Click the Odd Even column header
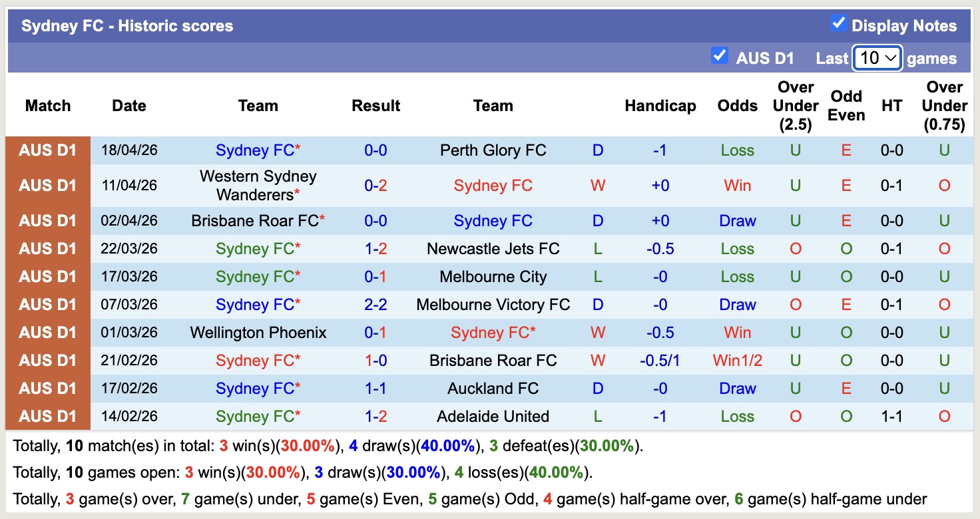Image resolution: width=980 pixels, height=519 pixels. [846, 106]
